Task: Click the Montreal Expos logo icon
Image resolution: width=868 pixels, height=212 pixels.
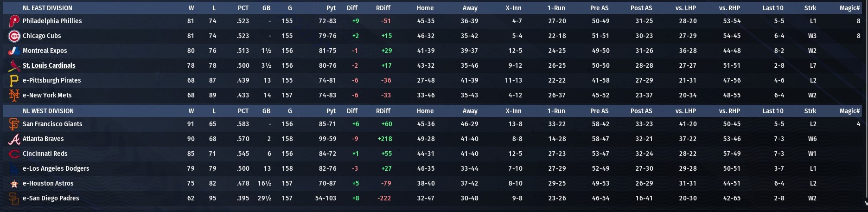Action: [14, 51]
